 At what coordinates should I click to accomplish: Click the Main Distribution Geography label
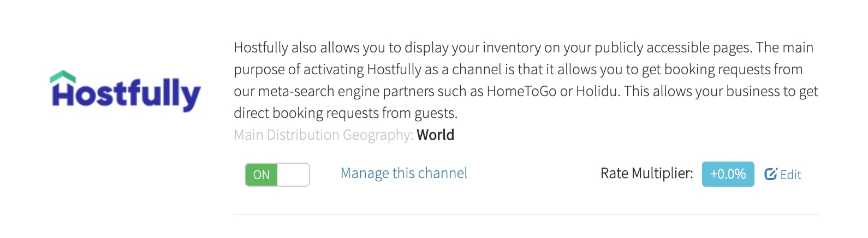coord(323,135)
